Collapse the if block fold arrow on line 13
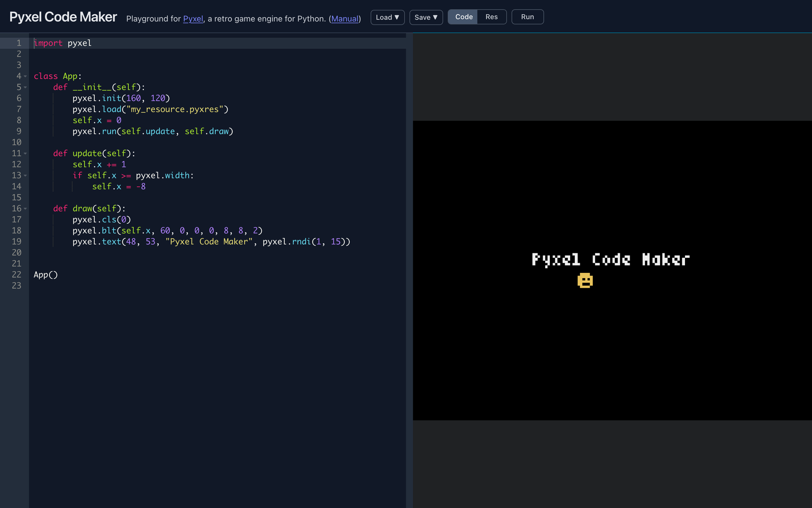The image size is (812, 508). pos(25,176)
